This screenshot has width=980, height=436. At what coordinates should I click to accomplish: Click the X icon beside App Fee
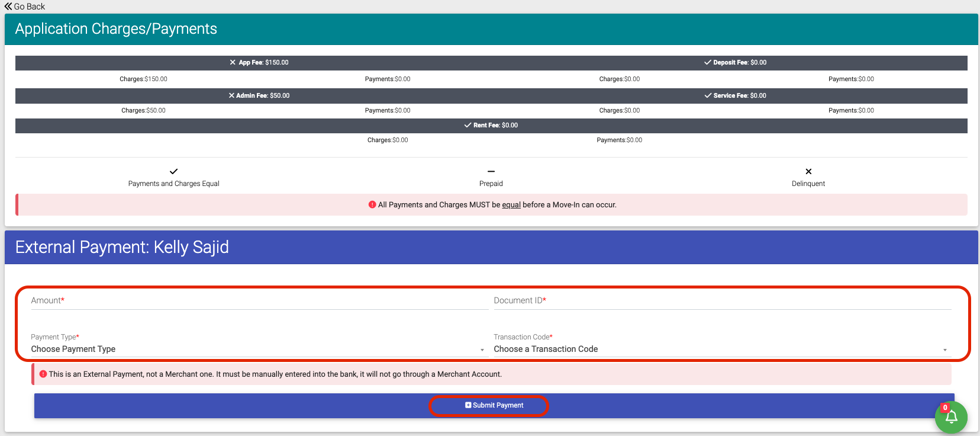233,62
